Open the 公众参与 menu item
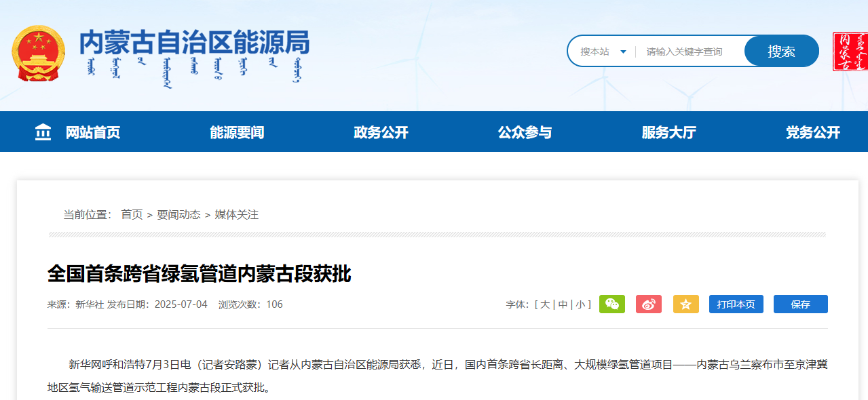Image resolution: width=868 pixels, height=400 pixels. pyautogui.click(x=525, y=132)
